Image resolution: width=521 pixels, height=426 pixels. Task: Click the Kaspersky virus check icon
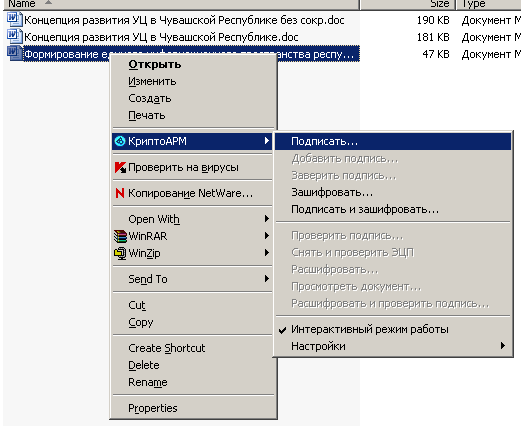pyautogui.click(x=120, y=167)
